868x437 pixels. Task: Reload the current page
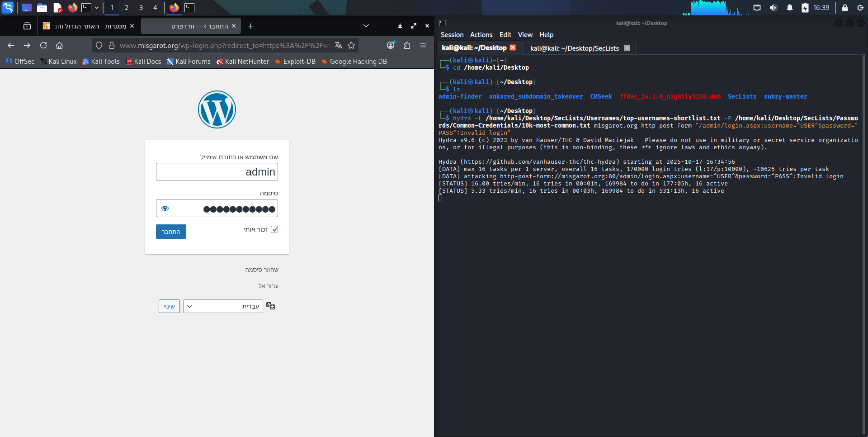click(43, 45)
